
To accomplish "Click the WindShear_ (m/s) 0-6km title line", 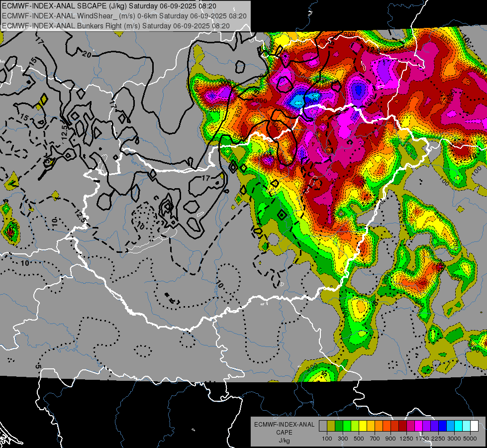I will pos(124,16).
